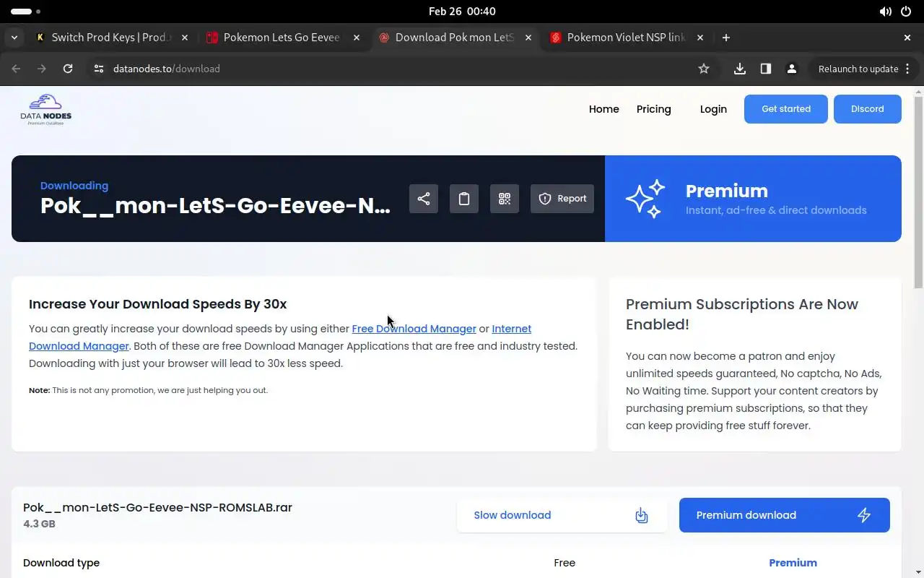
Task: Open the Pricing navigation link
Action: 654,109
